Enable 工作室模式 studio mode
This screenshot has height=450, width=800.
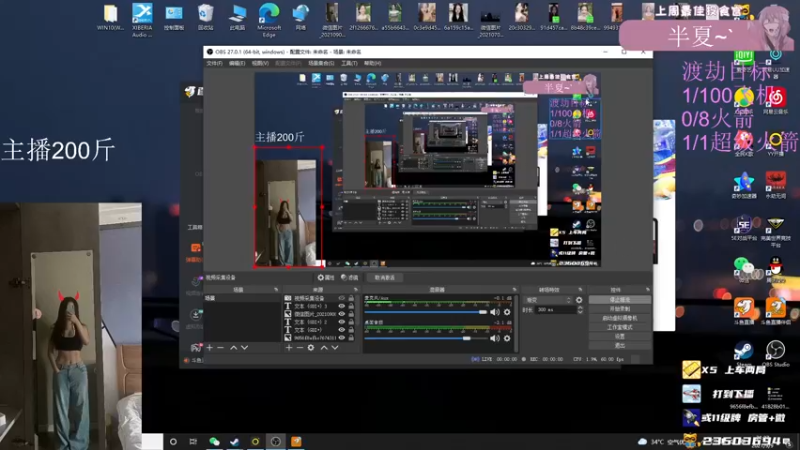[x=620, y=328]
